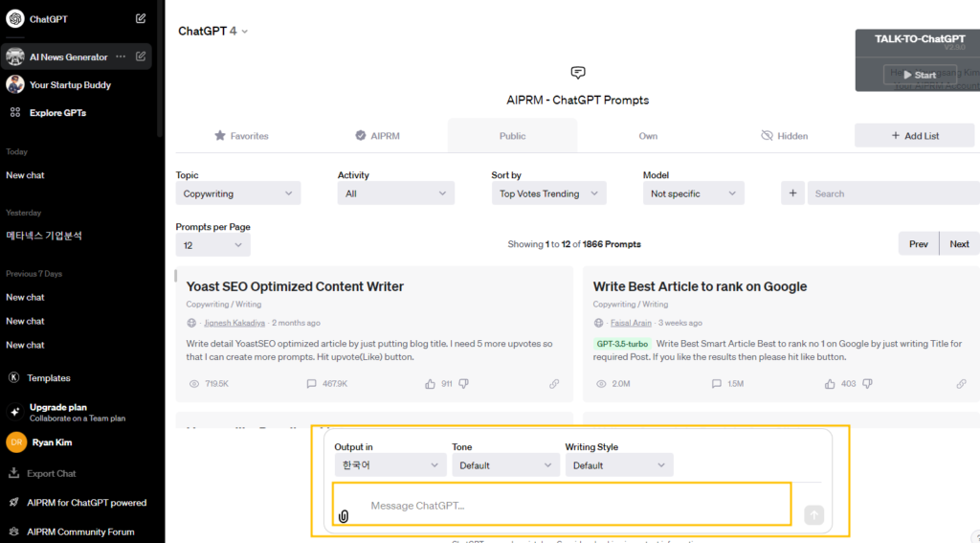Click Start in TALK-TO-ChatGPT panel
The height and width of the screenshot is (543, 980).
click(x=920, y=75)
